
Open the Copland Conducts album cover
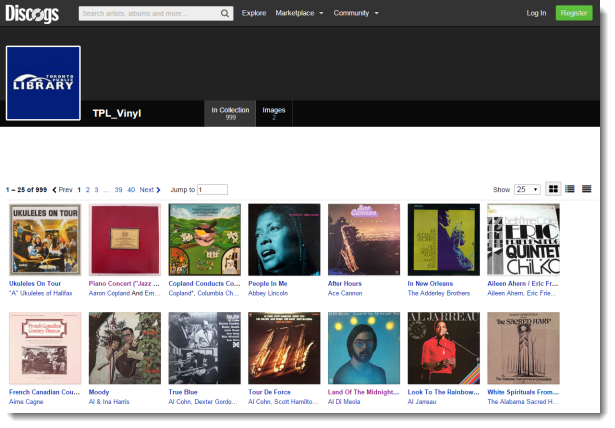tap(204, 239)
